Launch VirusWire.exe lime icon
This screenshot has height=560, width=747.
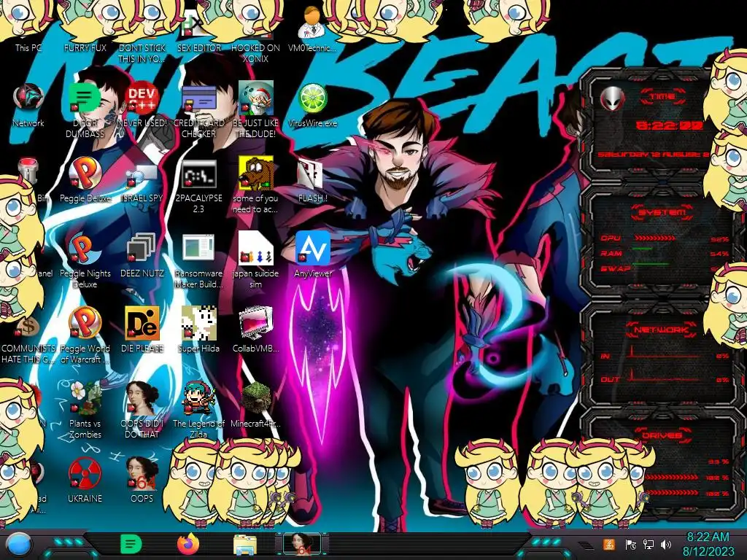point(312,105)
